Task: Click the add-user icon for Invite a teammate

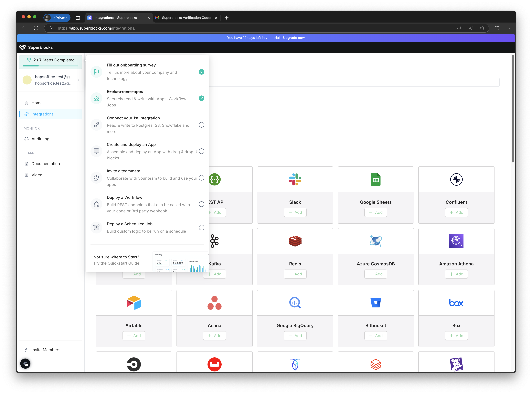Action: 96,178
